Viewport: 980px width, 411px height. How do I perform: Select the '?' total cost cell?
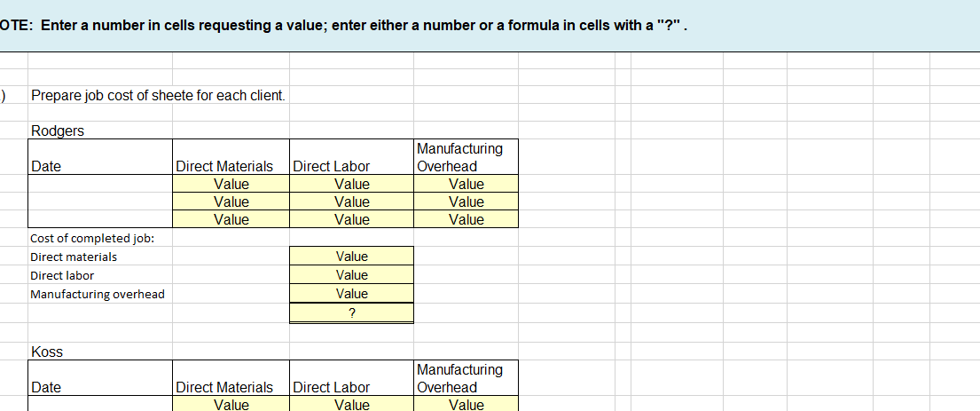351,312
